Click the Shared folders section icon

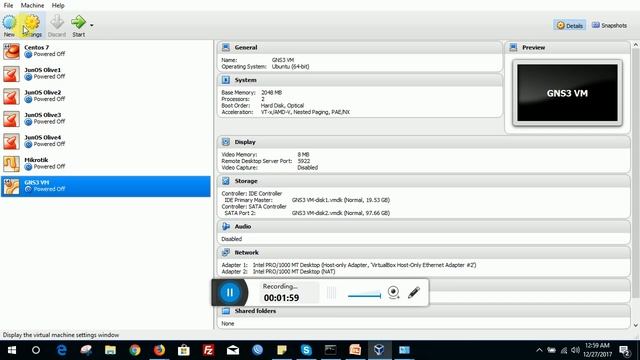point(226,311)
